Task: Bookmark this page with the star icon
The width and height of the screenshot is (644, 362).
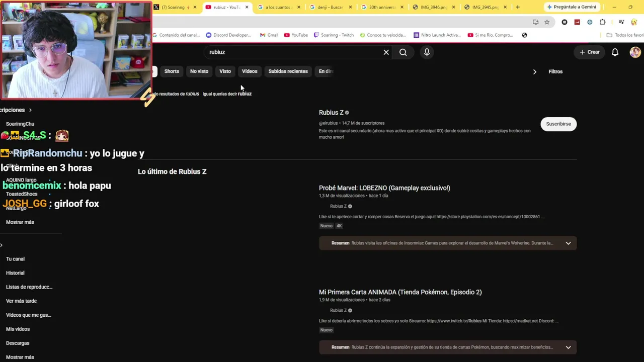Action: tap(547, 22)
